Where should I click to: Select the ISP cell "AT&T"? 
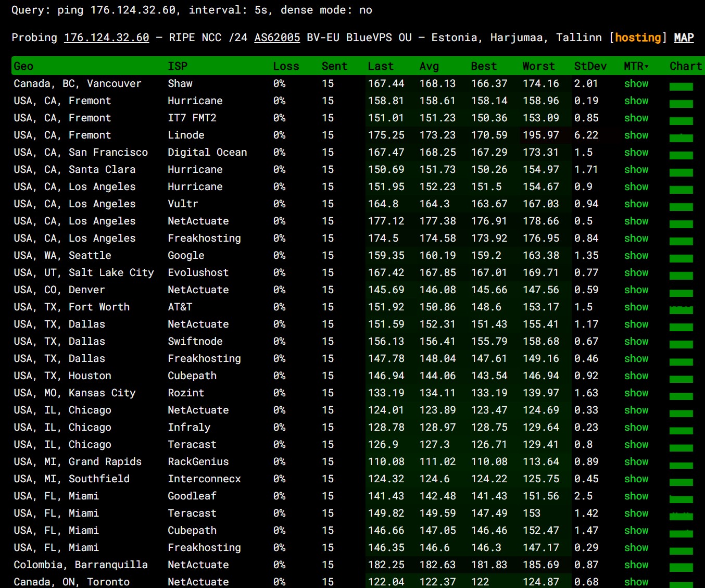[x=180, y=307]
